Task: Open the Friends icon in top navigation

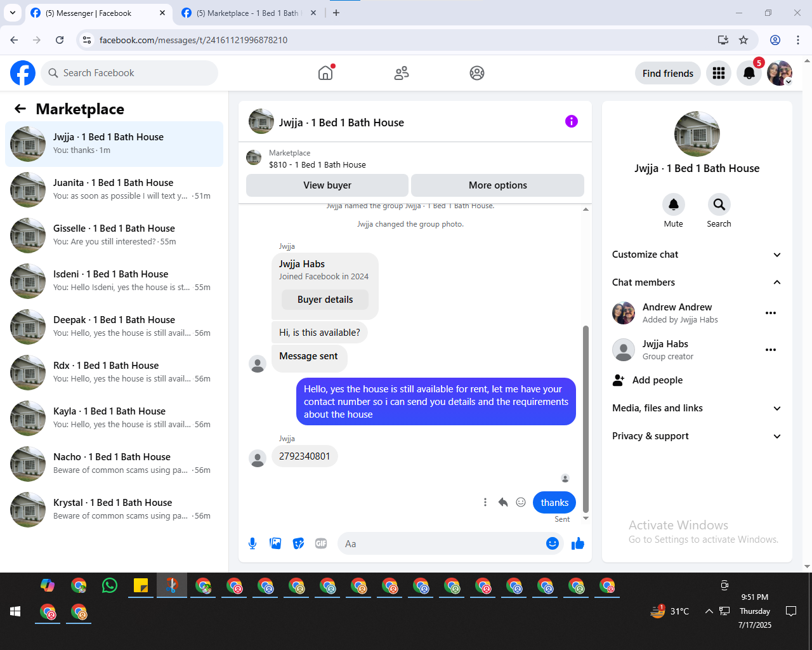Action: 402,73
